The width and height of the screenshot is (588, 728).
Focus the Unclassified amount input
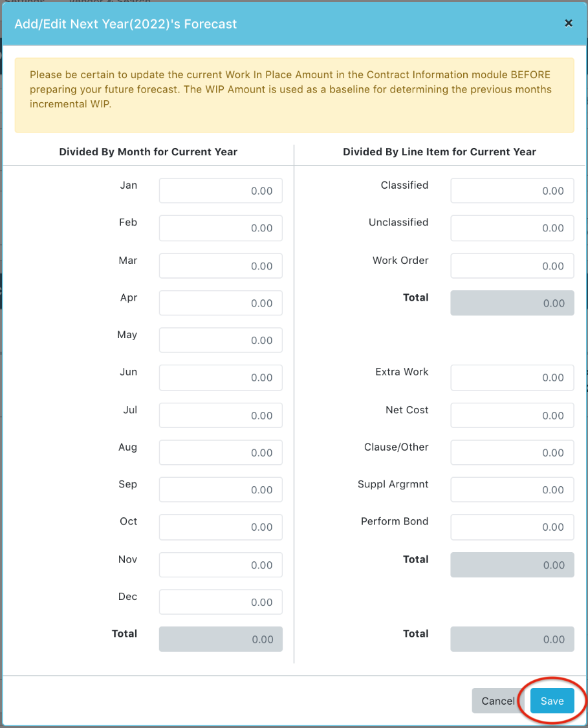pyautogui.click(x=512, y=228)
